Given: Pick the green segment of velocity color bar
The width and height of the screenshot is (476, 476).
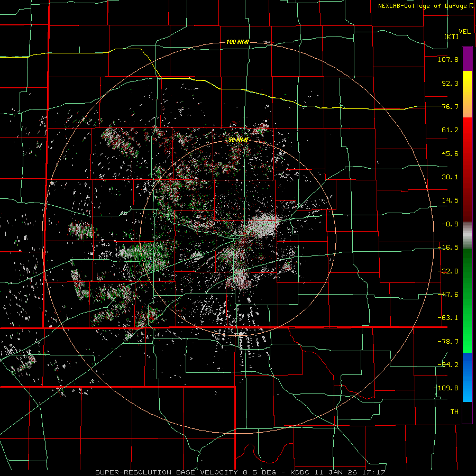Looking at the screenshot, I should coord(467,300).
